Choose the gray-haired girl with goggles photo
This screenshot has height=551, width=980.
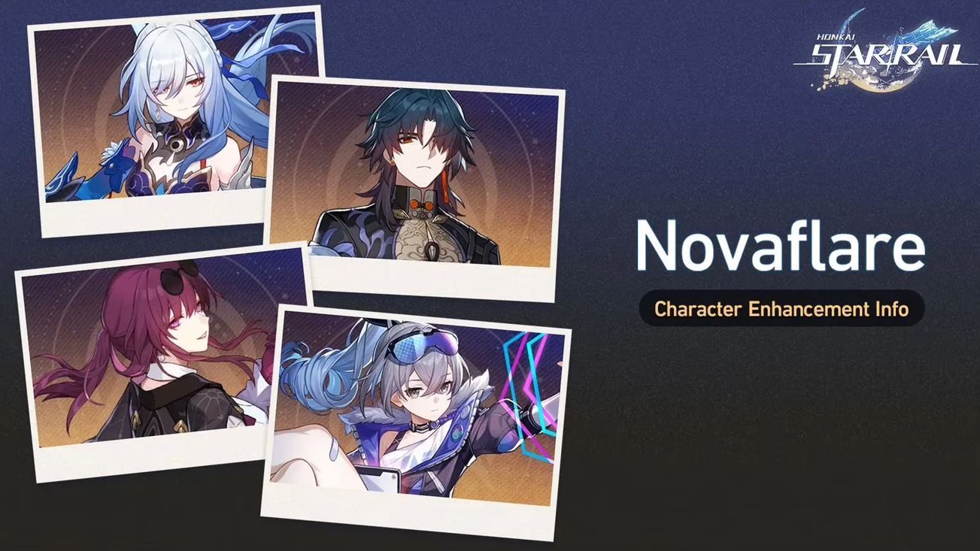click(415, 422)
